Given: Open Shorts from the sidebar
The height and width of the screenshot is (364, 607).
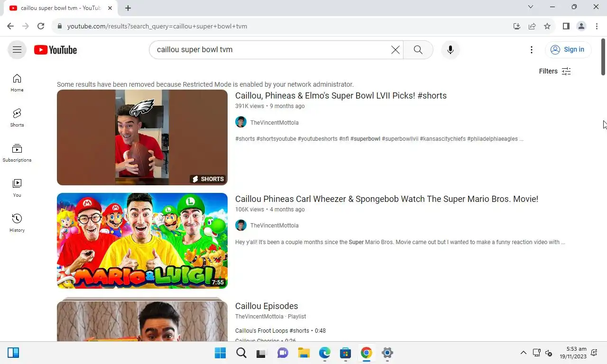Looking at the screenshot, I should 17,118.
